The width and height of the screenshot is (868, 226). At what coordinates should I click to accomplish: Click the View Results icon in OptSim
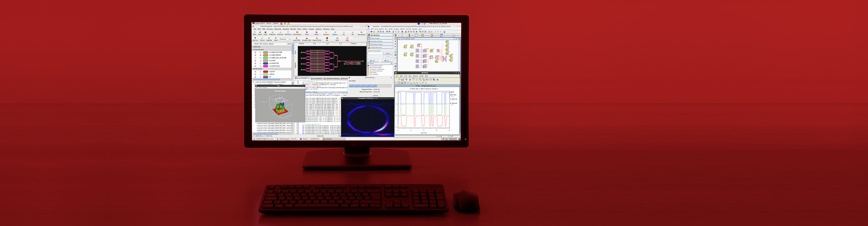(x=445, y=35)
